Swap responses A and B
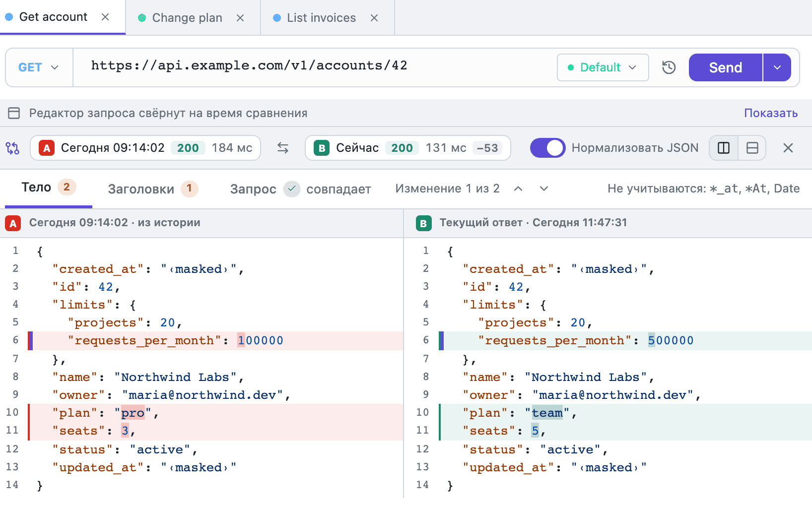 pyautogui.click(x=283, y=148)
